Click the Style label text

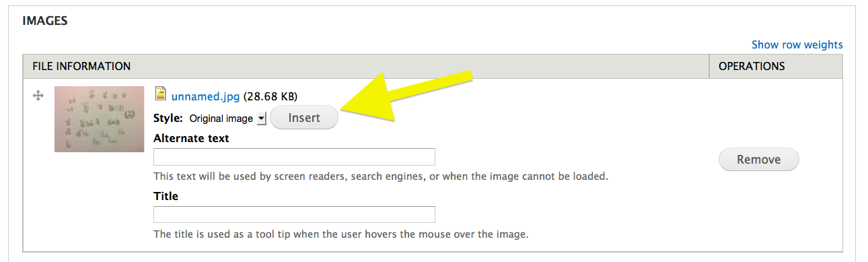pos(168,118)
